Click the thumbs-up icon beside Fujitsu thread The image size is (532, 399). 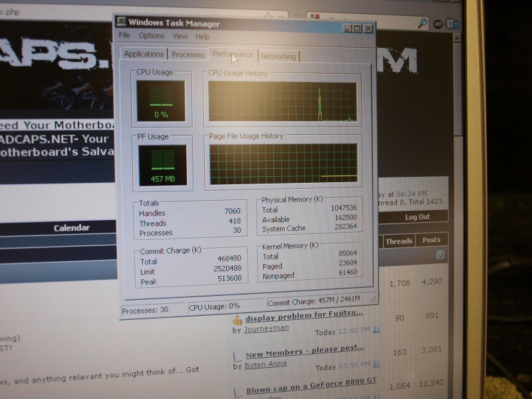tap(237, 320)
